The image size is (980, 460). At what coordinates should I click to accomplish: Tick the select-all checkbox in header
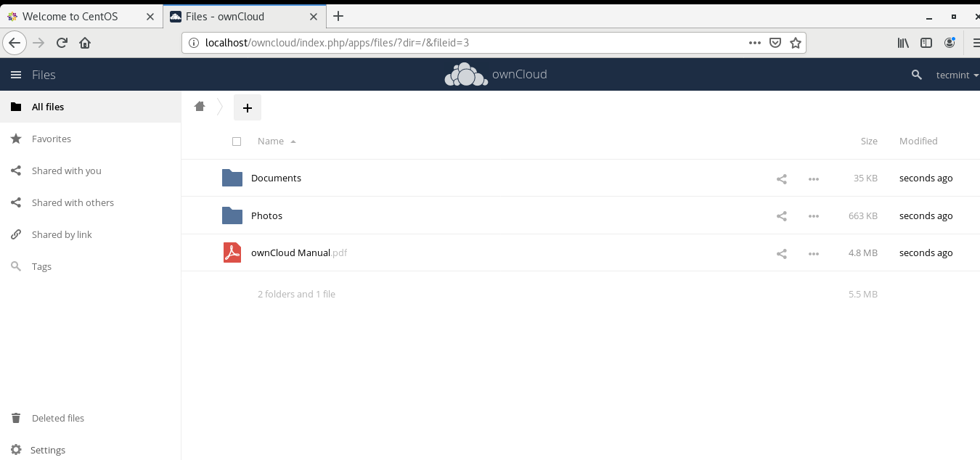[x=237, y=141]
